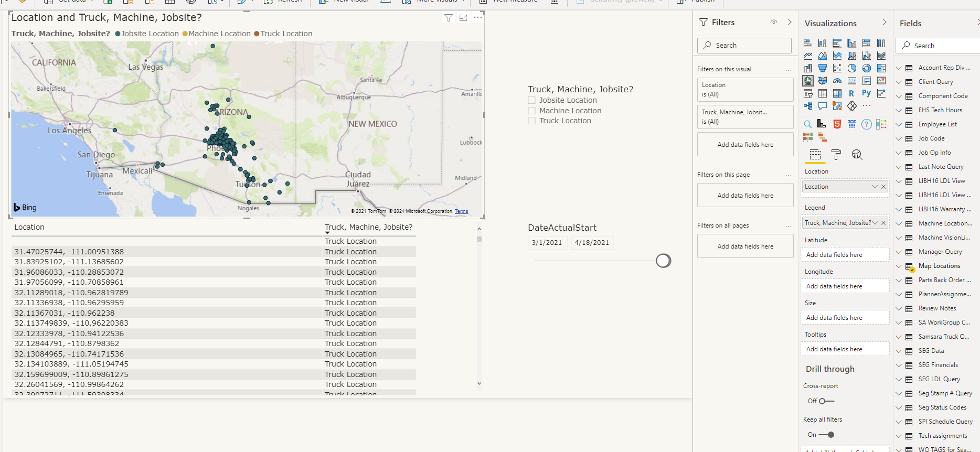Open visual filter icon on map header

point(449,18)
